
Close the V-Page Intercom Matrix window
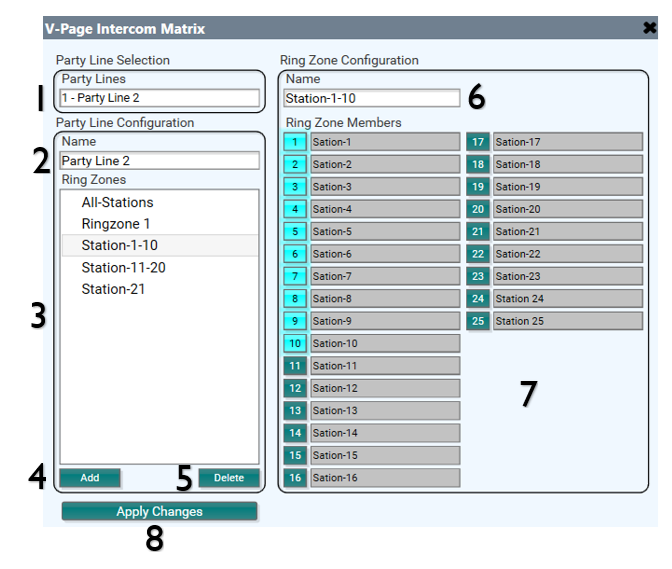click(650, 29)
